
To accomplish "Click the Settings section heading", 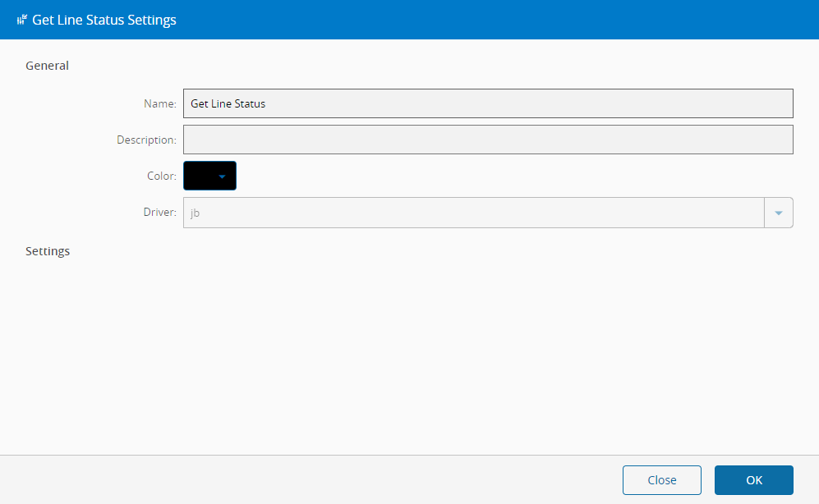I will pos(48,251).
